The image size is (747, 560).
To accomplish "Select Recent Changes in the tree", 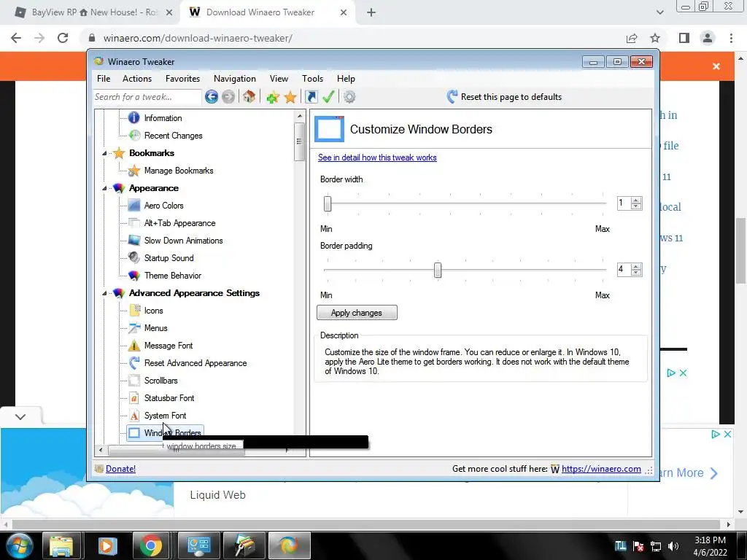I will pyautogui.click(x=173, y=136).
